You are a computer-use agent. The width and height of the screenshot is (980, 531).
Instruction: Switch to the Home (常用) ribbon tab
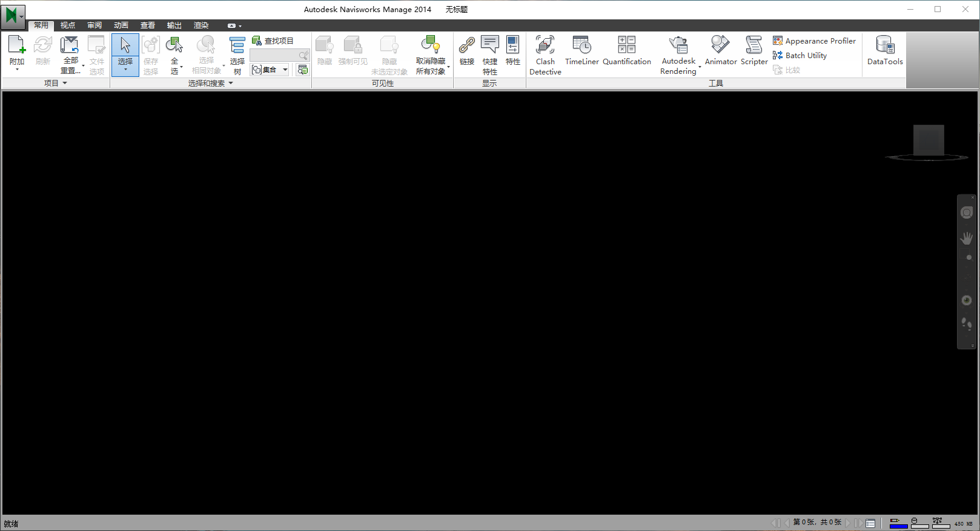[x=41, y=25]
